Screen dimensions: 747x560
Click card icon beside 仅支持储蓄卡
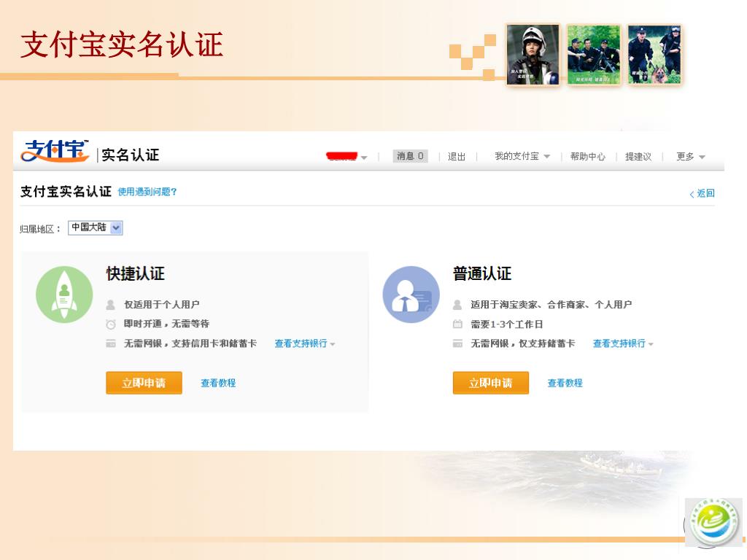[457, 343]
